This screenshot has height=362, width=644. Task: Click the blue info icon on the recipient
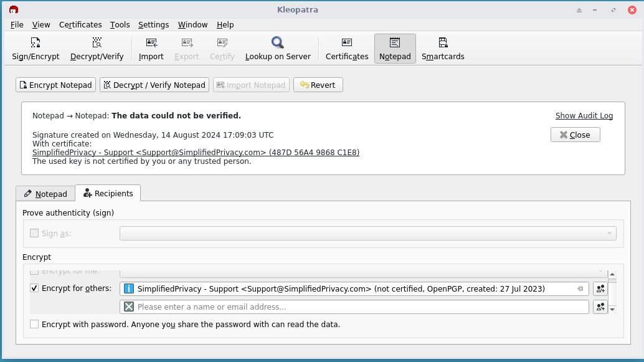click(x=129, y=289)
